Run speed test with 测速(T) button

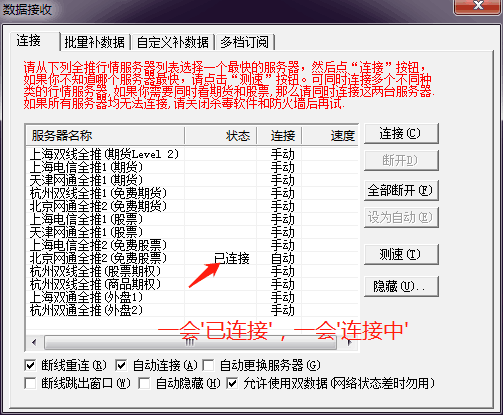pyautogui.click(x=401, y=255)
